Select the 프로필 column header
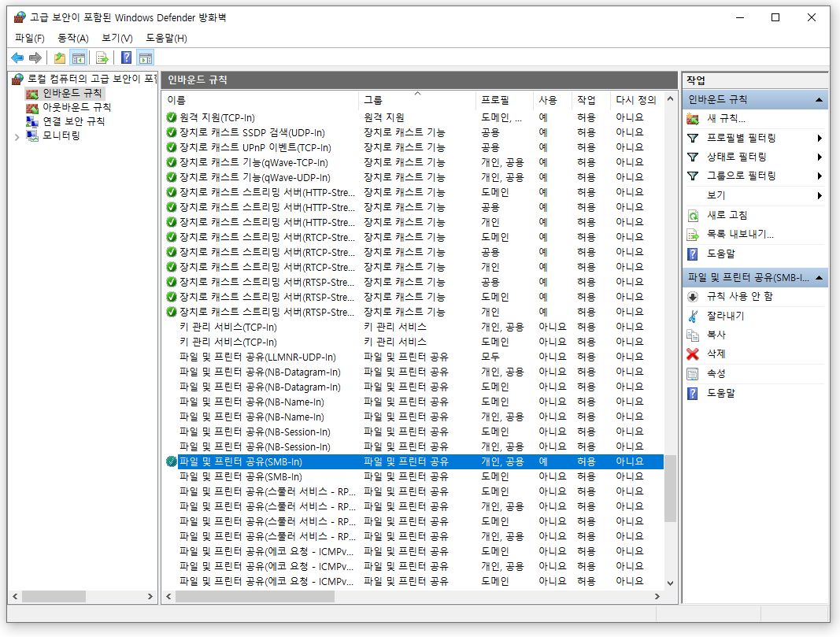This screenshot has height=637, width=840. [504, 100]
